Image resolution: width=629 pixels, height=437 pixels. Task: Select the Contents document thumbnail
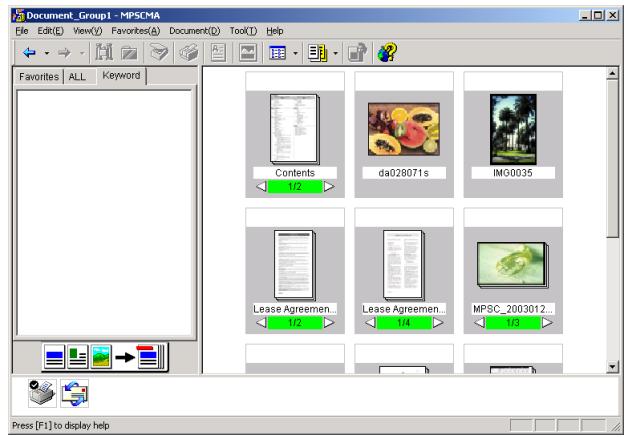tap(295, 129)
